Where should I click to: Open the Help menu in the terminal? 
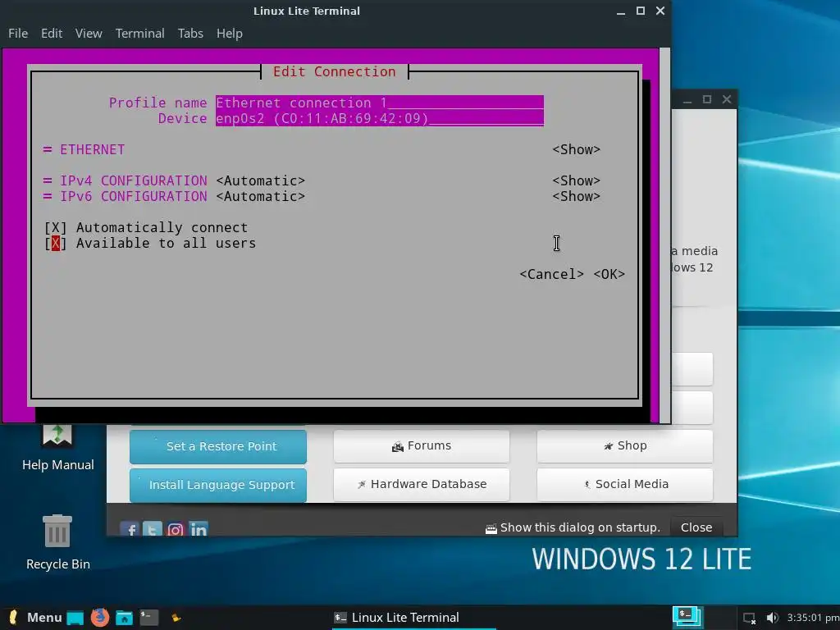pyautogui.click(x=230, y=33)
